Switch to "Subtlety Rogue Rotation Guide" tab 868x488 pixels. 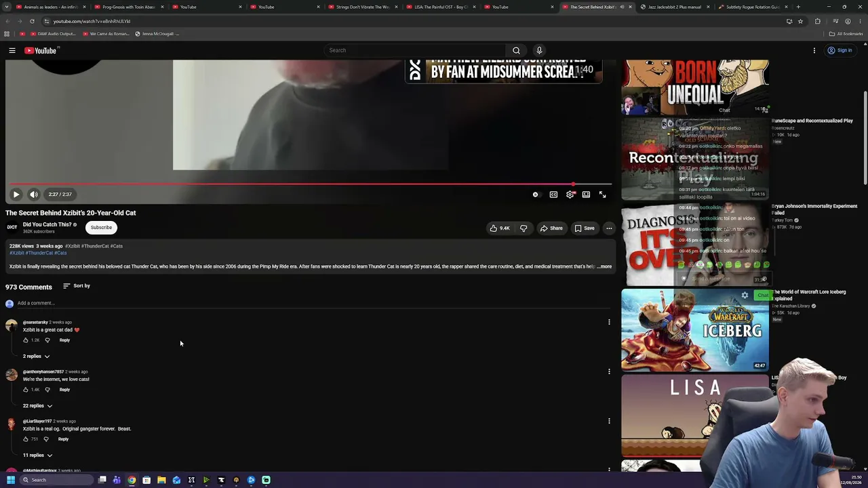click(x=752, y=7)
